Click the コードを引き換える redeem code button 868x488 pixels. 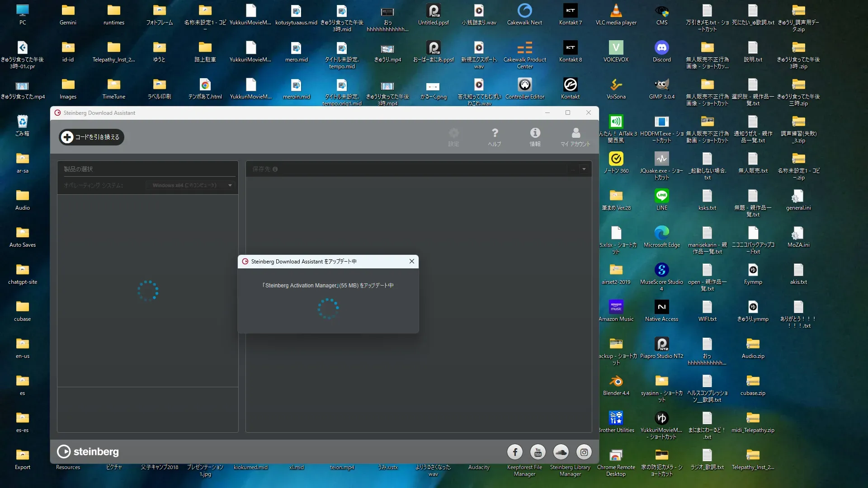[92, 137]
